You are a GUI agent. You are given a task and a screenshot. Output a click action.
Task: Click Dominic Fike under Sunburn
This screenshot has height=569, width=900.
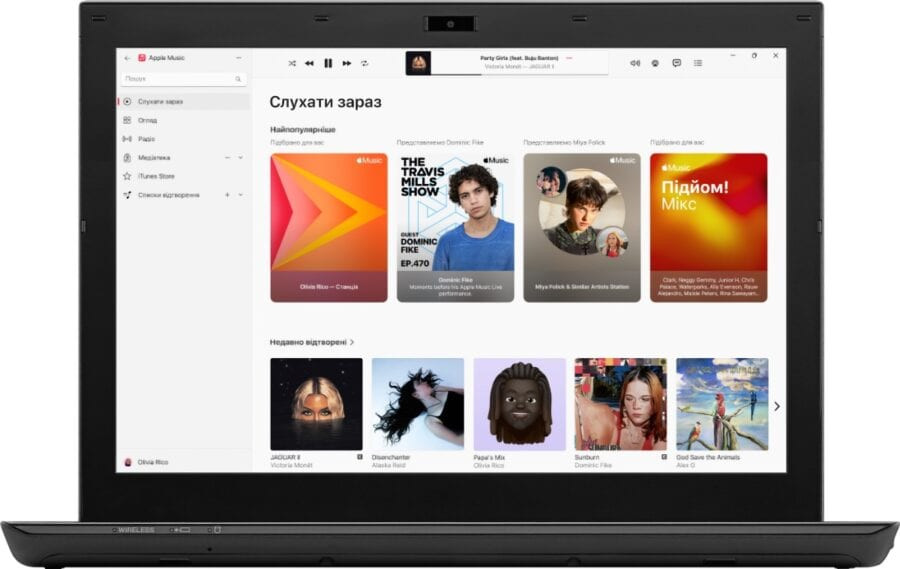click(593, 465)
